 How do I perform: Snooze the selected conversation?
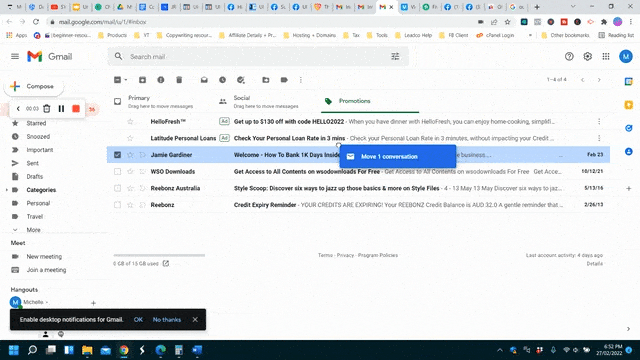(222, 80)
